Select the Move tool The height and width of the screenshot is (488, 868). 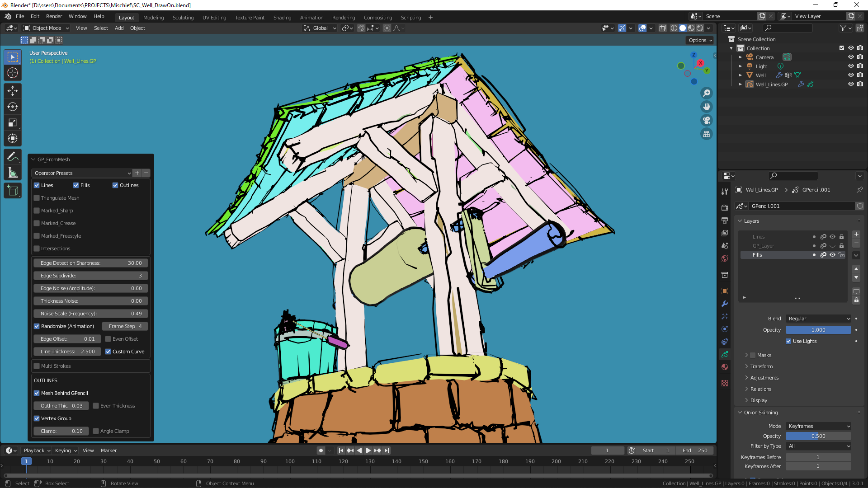tap(13, 91)
